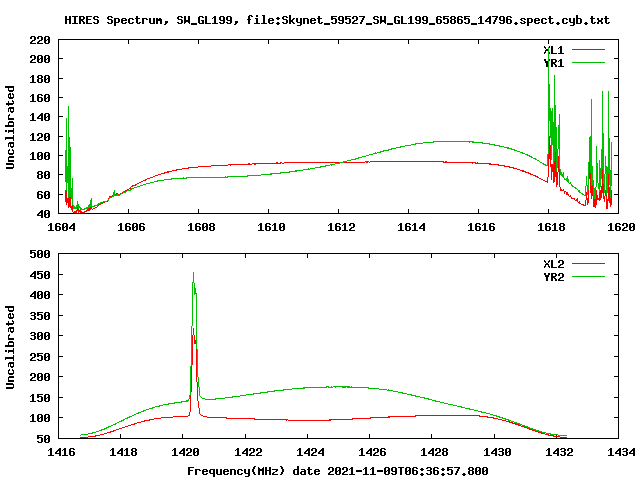
Task: Click the 1432 frequency tick label
Action: click(x=559, y=452)
